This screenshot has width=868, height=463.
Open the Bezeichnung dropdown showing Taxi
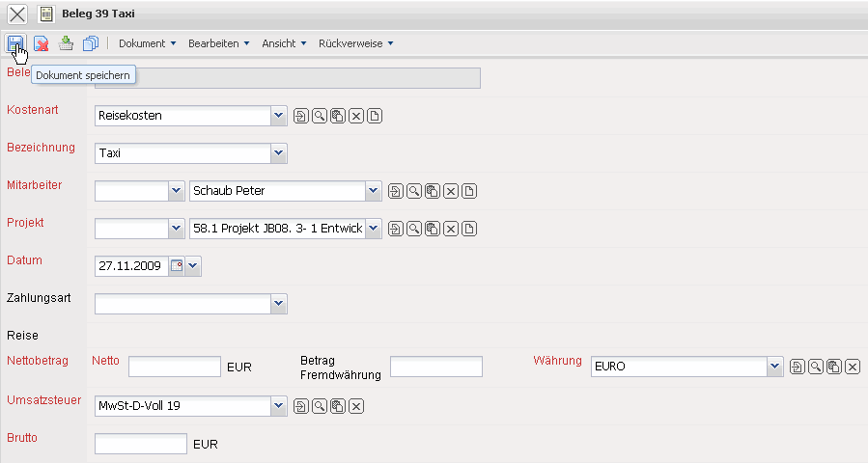[279, 153]
